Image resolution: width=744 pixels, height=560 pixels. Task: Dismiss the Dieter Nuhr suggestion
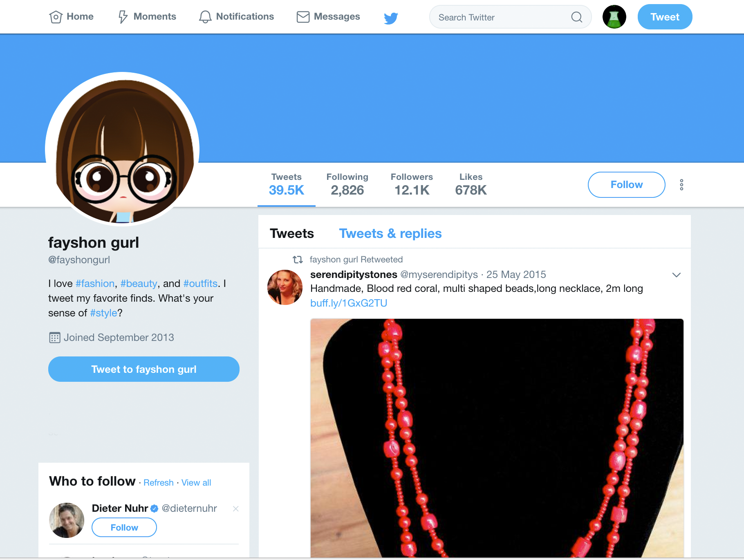click(x=236, y=509)
